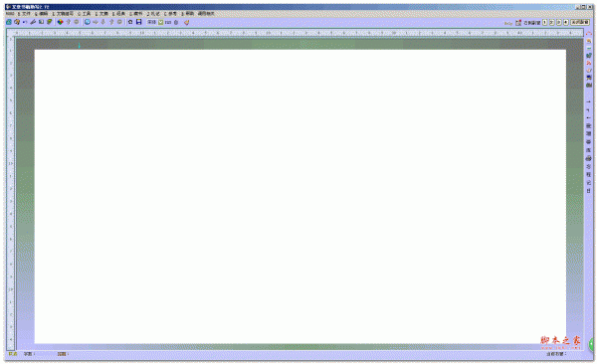The image size is (597, 364).
Task: Click the 段数 paragraph count status entry
Action: click(x=63, y=354)
